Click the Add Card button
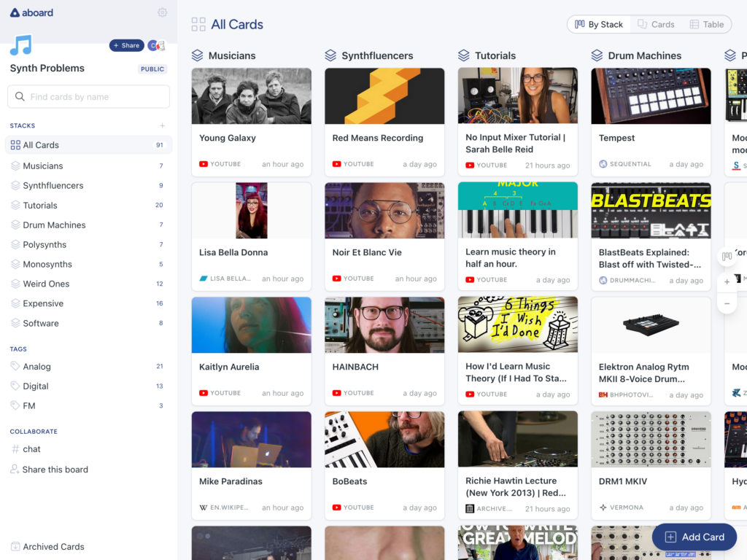747x560 pixels. [x=694, y=537]
